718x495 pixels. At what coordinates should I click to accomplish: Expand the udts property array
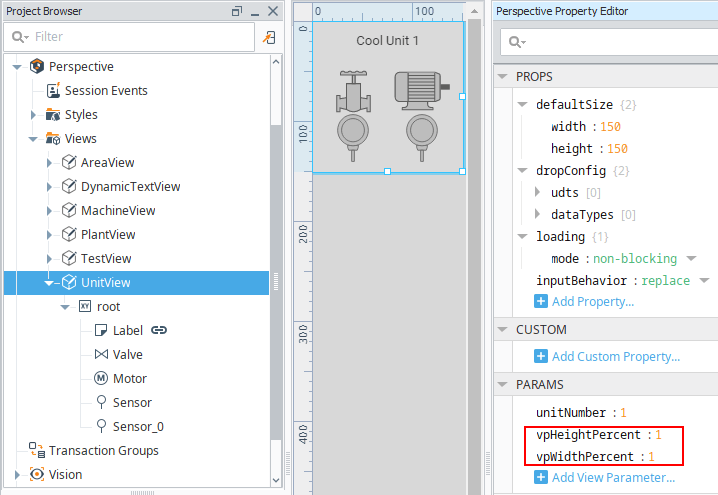538,192
